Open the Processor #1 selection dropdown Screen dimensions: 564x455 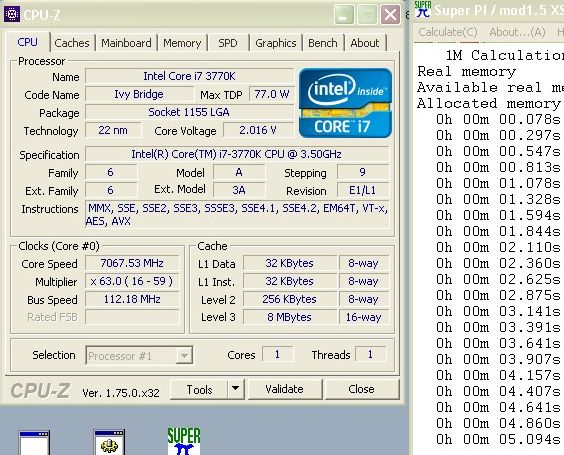point(139,356)
